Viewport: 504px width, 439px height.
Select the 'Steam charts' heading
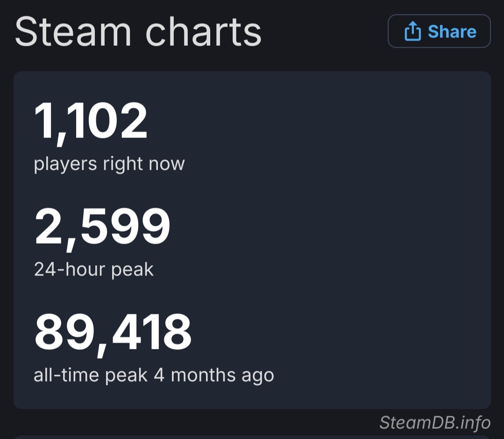click(139, 31)
